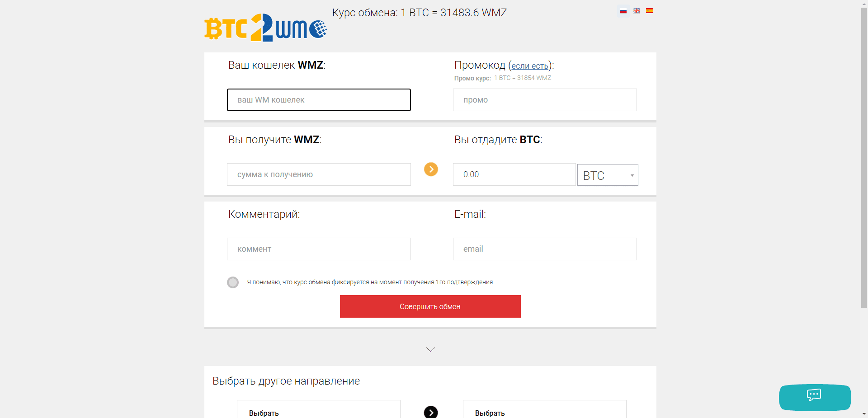Click the BTC2WM site logo
868x418 pixels.
click(265, 28)
